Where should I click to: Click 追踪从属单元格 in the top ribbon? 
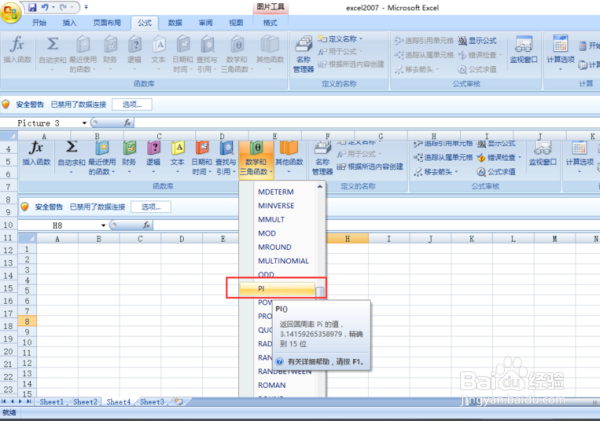coord(424,55)
